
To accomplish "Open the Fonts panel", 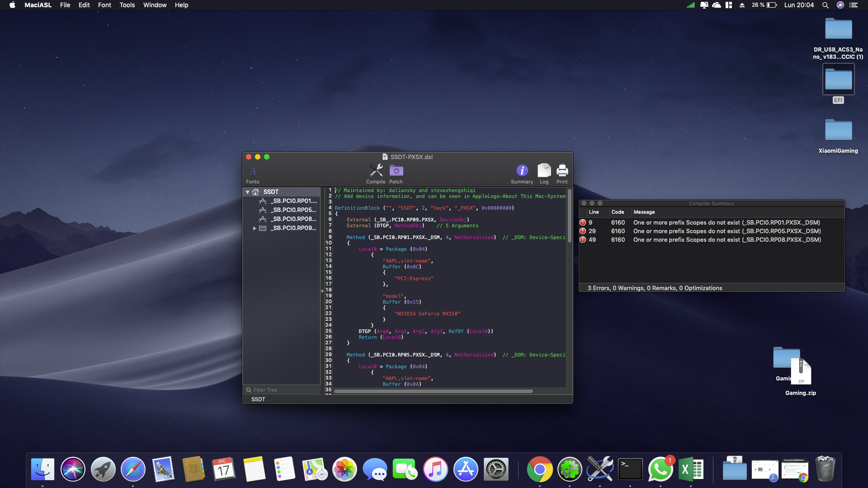I will 253,172.
